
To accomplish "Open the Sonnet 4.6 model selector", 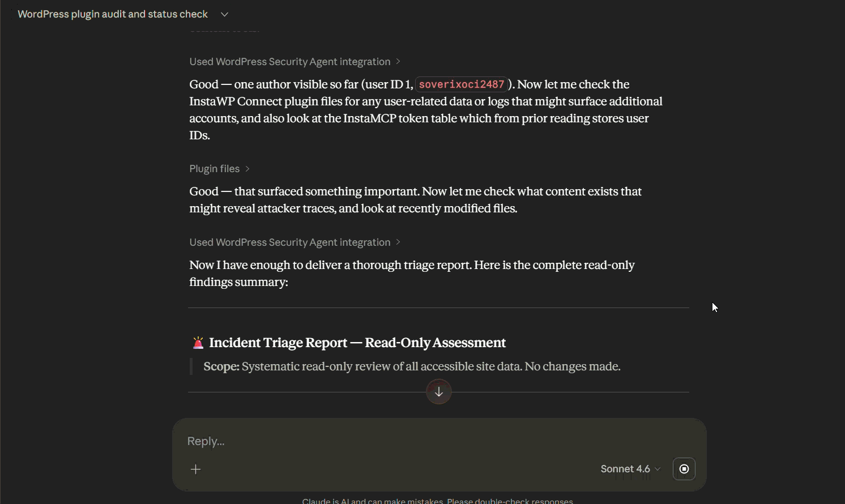I will 630,469.
